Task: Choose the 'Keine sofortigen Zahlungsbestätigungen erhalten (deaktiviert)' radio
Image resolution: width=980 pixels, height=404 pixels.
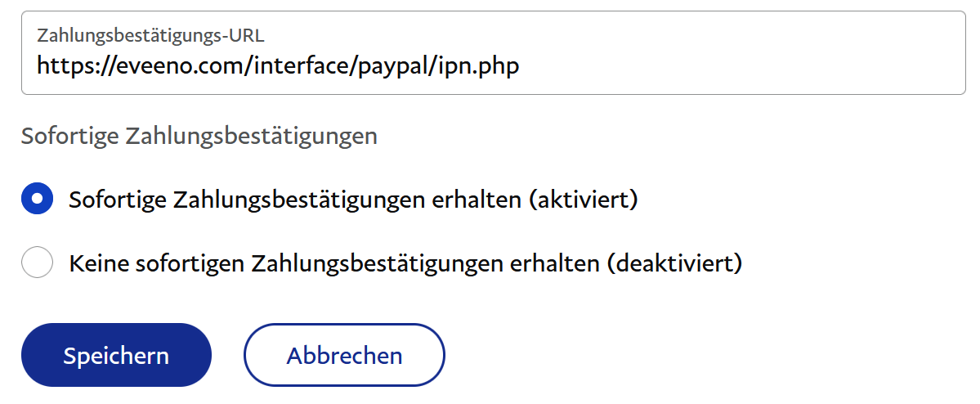Action: point(37,263)
